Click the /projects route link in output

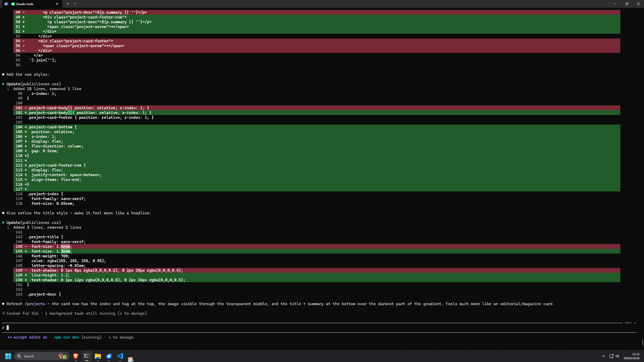35,304
